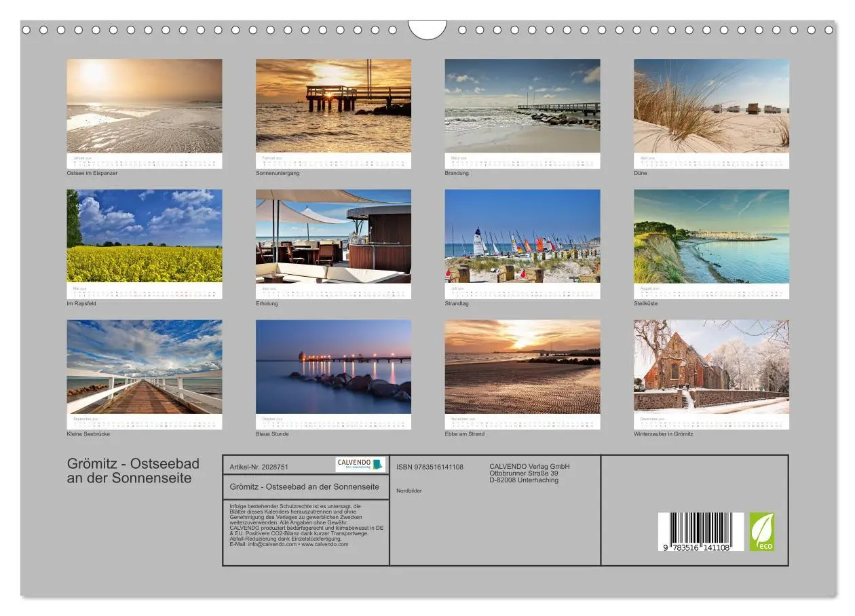Image resolution: width=855 pixels, height=616 pixels.
Task: Open the März photo 'Brandung'
Action: 524,105
